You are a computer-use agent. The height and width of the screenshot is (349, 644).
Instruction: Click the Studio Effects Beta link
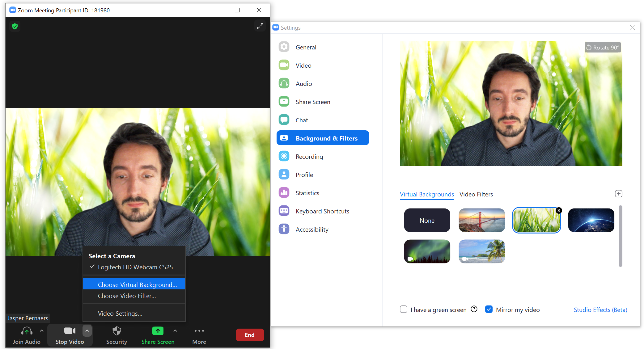point(599,310)
